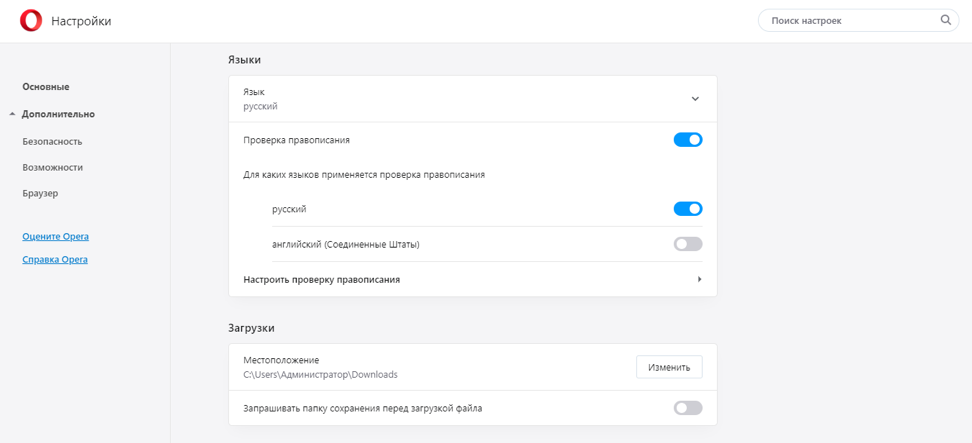Viewport: 972px width, 443px height.
Task: Enable Запрашивать папку сохранения toggle
Action: pos(688,408)
